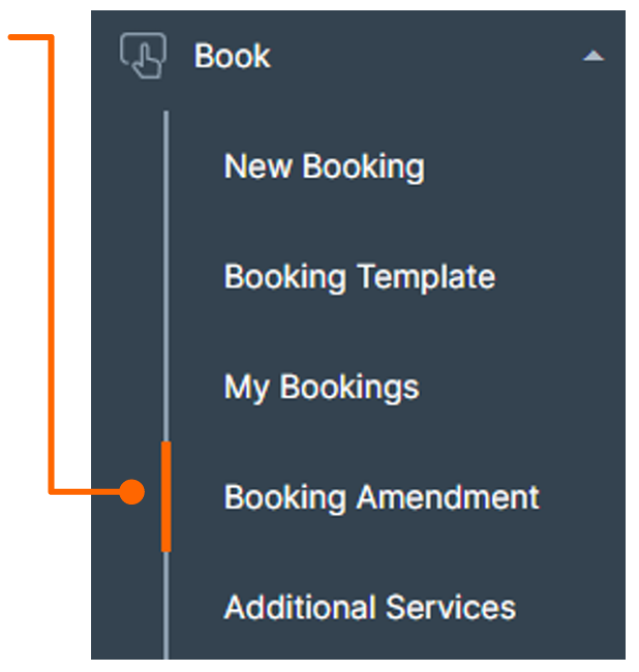Image resolution: width=639 pixels, height=672 pixels.
Task: Go to Booking Template
Action: [x=359, y=277]
